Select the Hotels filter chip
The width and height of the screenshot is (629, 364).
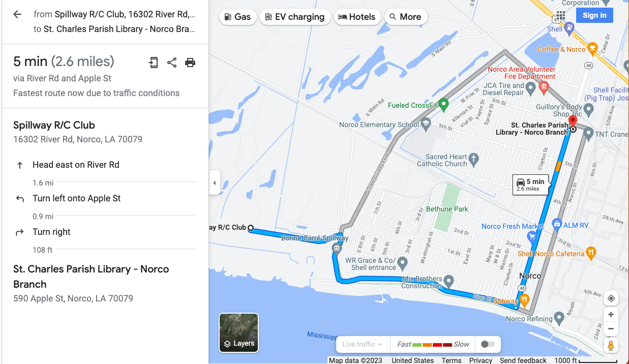click(356, 17)
